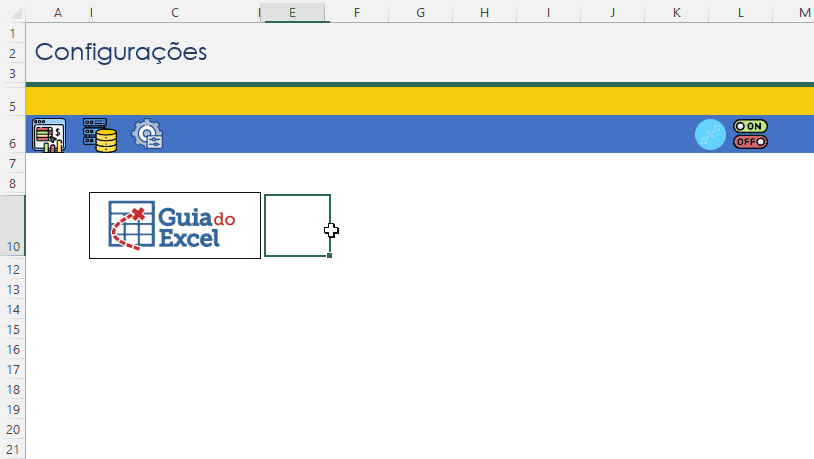Select row 6 header
This screenshot has height=459, width=814.
click(12, 143)
